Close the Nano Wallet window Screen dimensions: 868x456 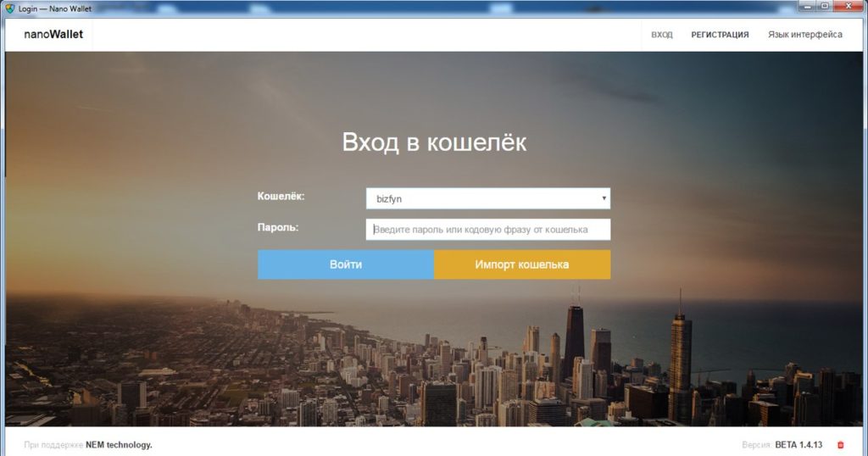pos(849,6)
